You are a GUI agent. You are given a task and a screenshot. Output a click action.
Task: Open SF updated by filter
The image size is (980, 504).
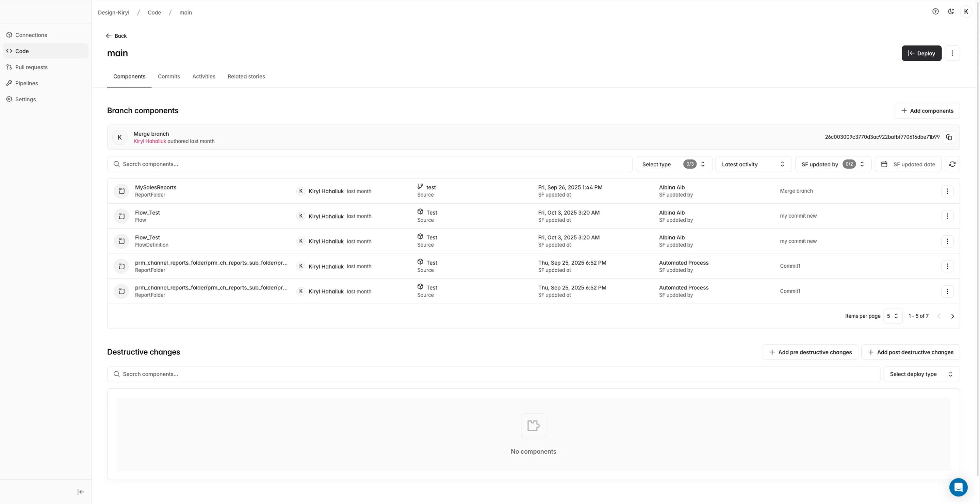[x=833, y=164]
